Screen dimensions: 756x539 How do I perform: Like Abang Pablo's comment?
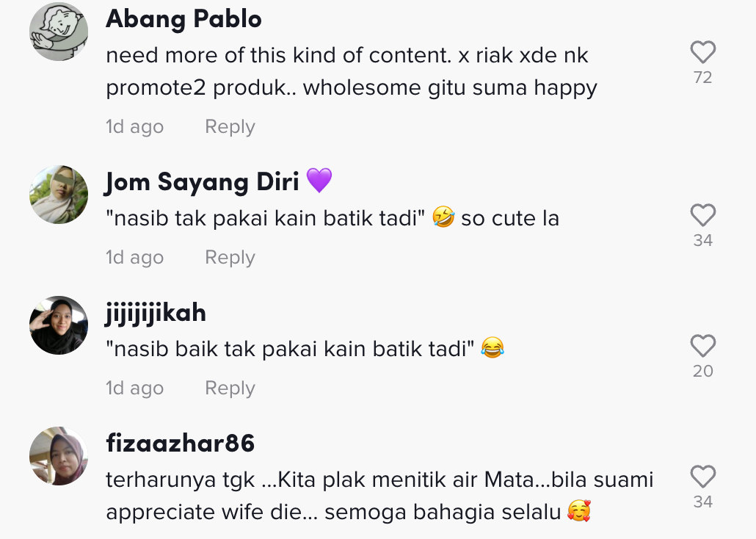[x=702, y=52]
